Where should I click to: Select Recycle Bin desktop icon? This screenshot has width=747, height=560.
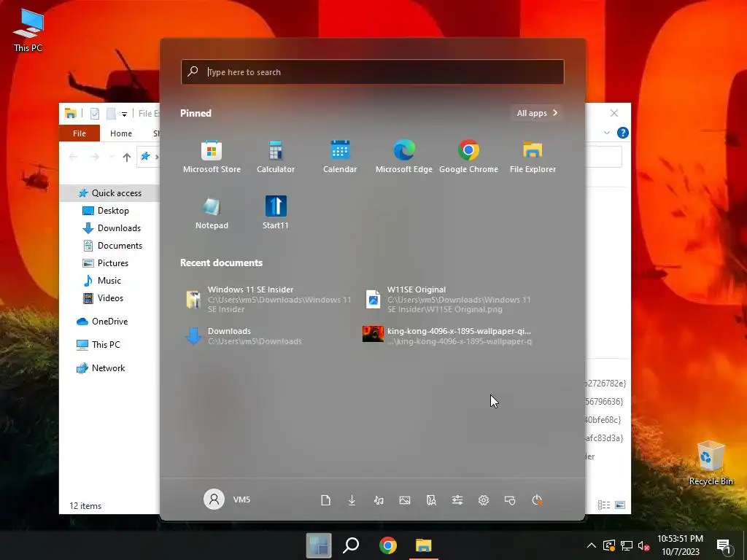pos(711,463)
